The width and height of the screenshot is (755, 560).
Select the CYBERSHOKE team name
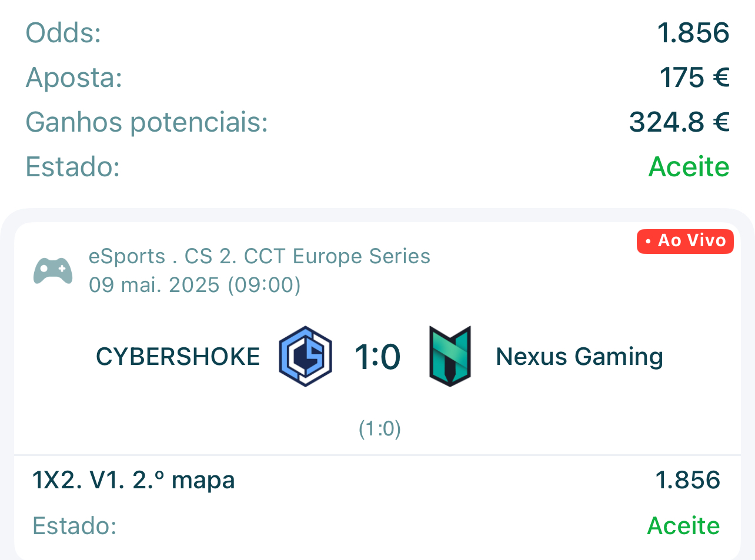point(178,357)
